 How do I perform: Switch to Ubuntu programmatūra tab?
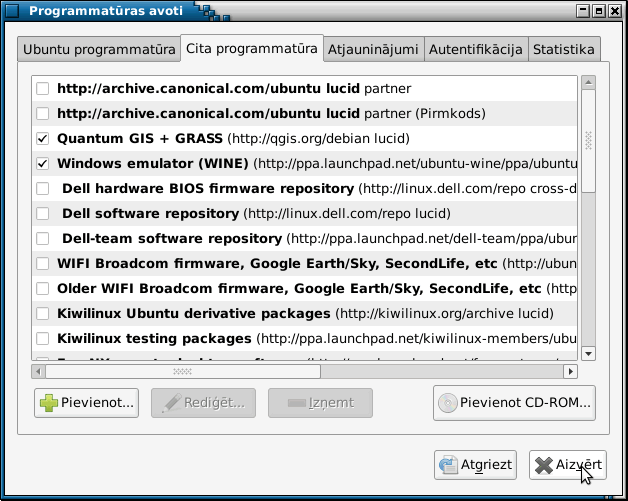point(99,49)
